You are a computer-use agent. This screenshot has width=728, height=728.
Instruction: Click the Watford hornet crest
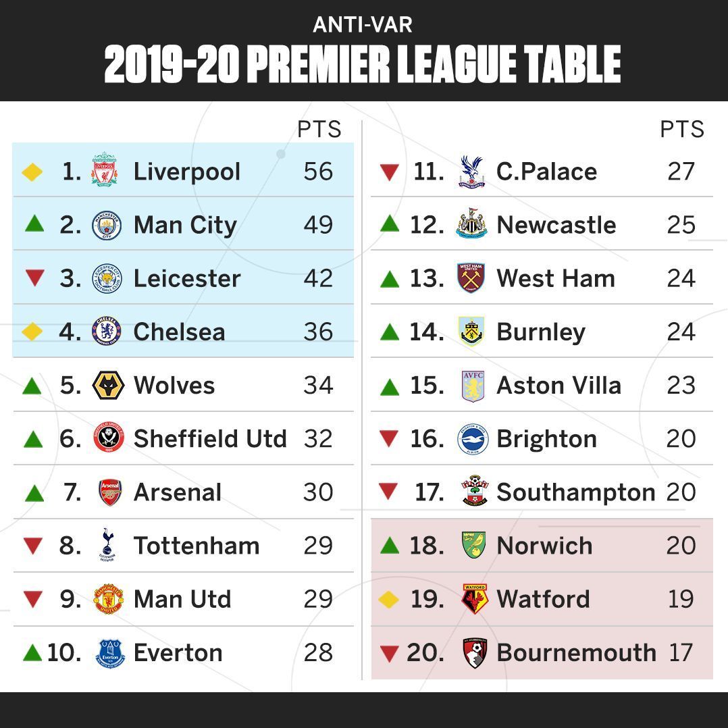(x=475, y=599)
